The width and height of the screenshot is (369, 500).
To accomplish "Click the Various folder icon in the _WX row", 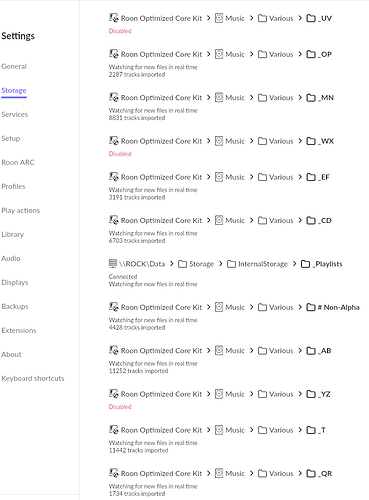I will pyautogui.click(x=263, y=141).
